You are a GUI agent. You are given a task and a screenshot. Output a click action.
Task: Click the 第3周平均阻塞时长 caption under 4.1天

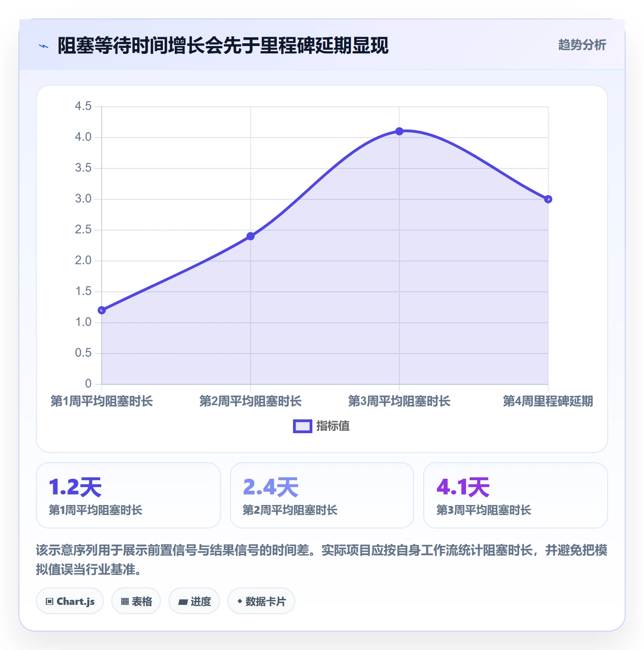[484, 510]
